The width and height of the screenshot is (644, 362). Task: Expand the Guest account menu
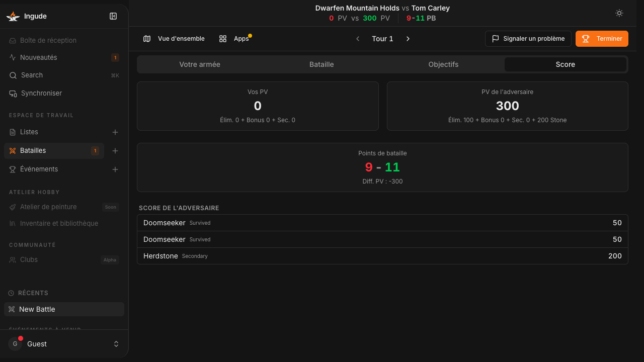pos(64,344)
